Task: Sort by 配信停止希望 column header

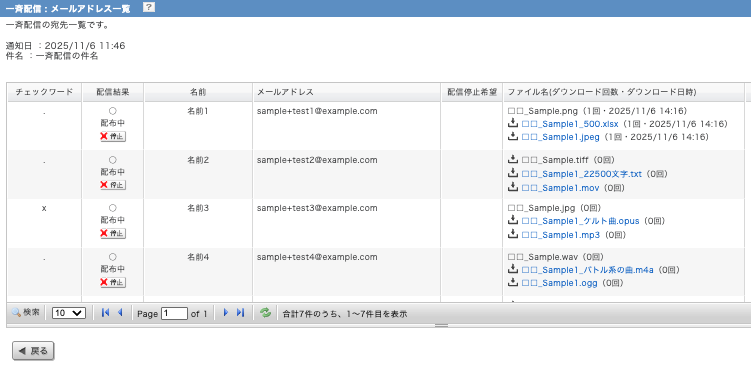Action: pyautogui.click(x=472, y=92)
